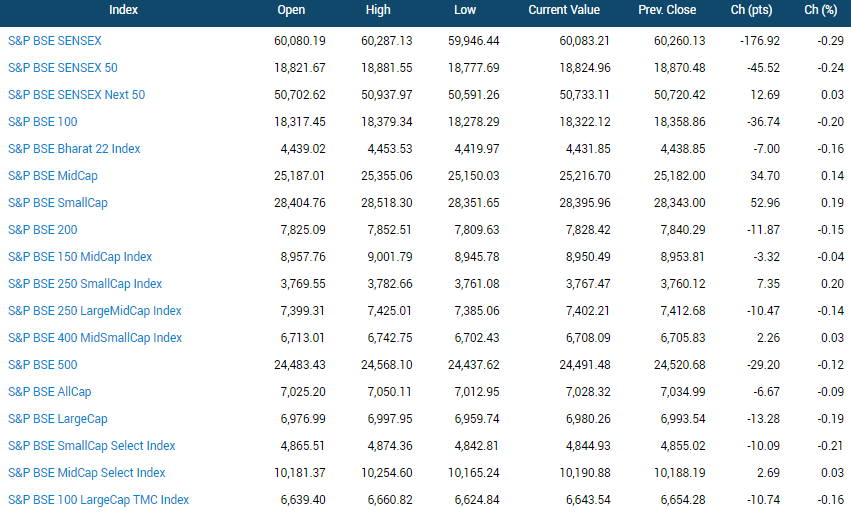Select MidCap previous close 25,182.00
Image resolution: width=851 pixels, height=512 pixels.
[x=680, y=176]
